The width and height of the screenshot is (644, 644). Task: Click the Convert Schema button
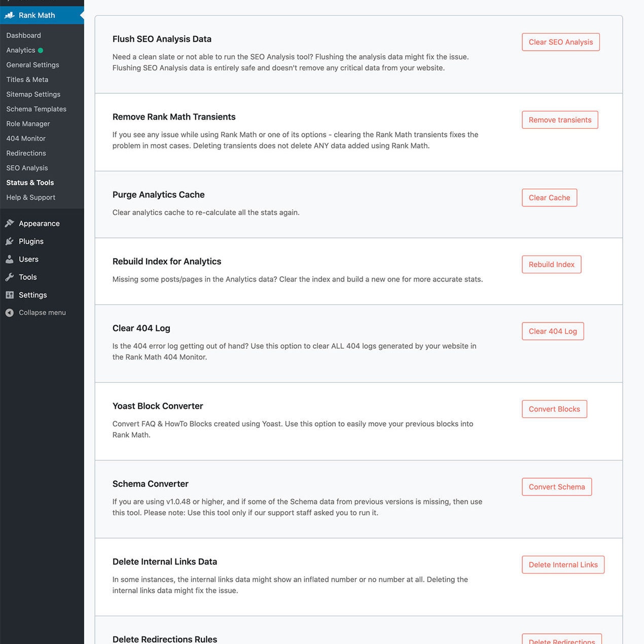click(557, 486)
